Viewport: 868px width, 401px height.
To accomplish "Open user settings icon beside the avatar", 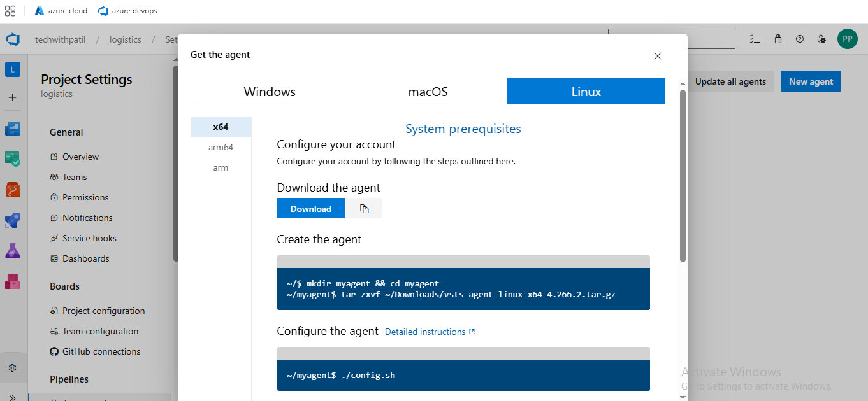I will [x=821, y=39].
